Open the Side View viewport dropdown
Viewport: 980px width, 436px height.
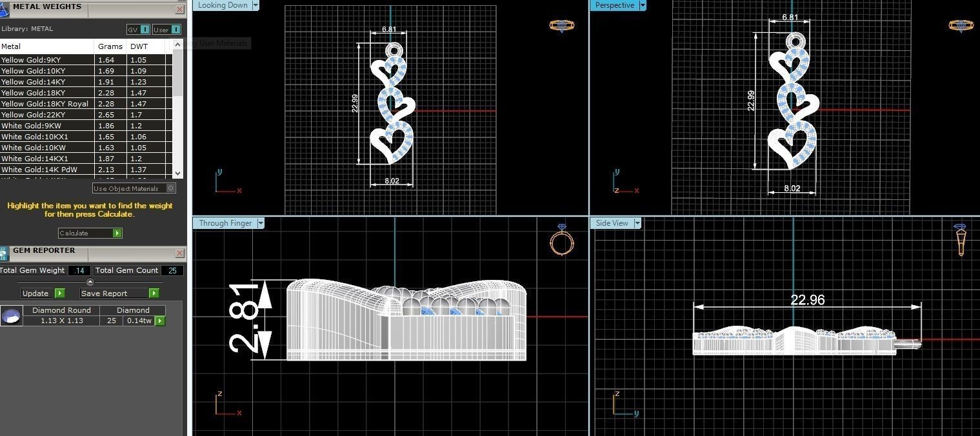pyautogui.click(x=637, y=223)
